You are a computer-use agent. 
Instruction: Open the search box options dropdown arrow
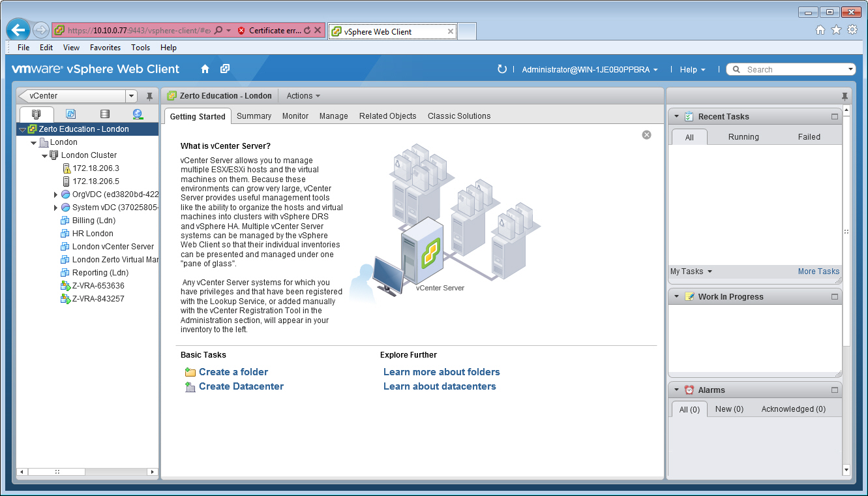pyautogui.click(x=850, y=70)
